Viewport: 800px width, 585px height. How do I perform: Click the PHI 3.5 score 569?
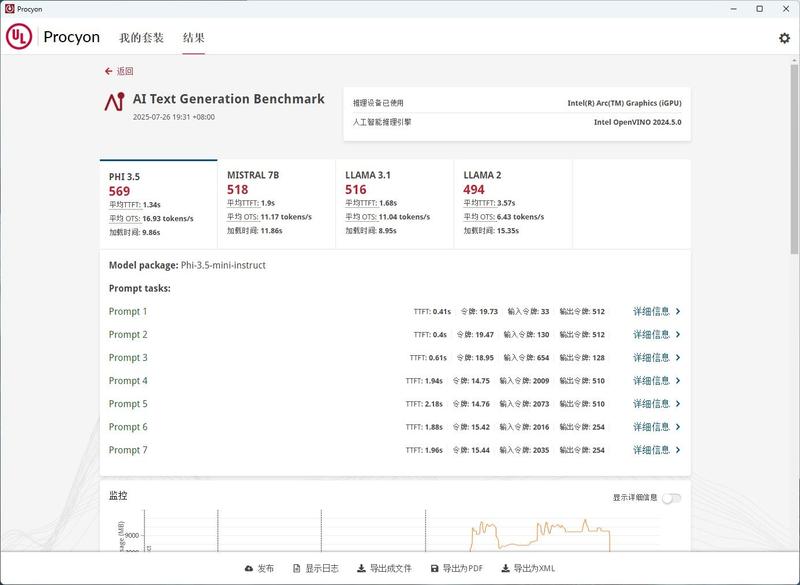pos(119,191)
